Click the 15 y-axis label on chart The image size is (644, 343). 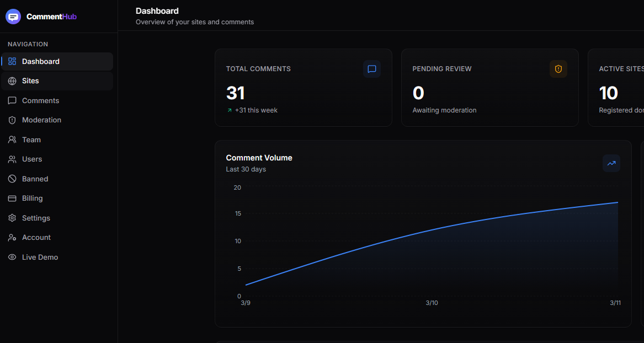[x=237, y=214]
